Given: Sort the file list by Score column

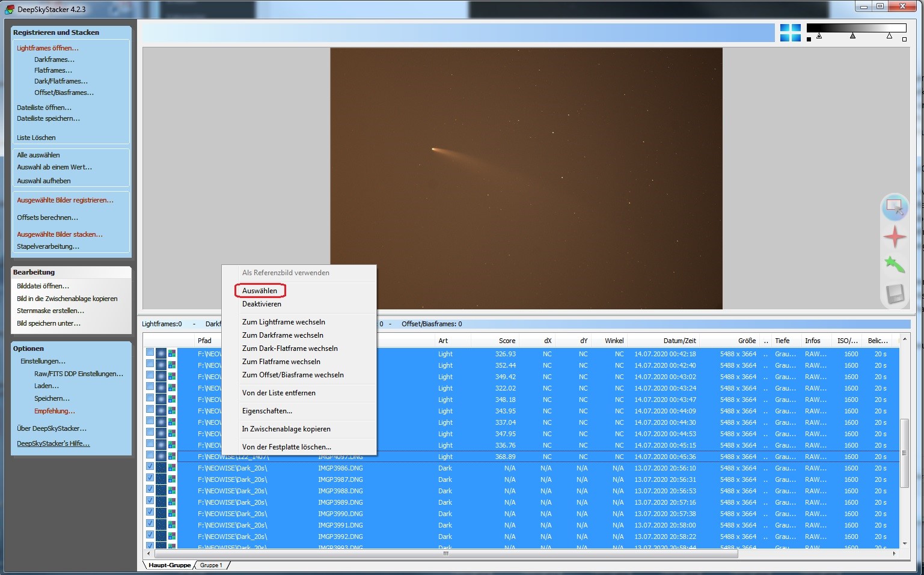Looking at the screenshot, I should click(506, 341).
